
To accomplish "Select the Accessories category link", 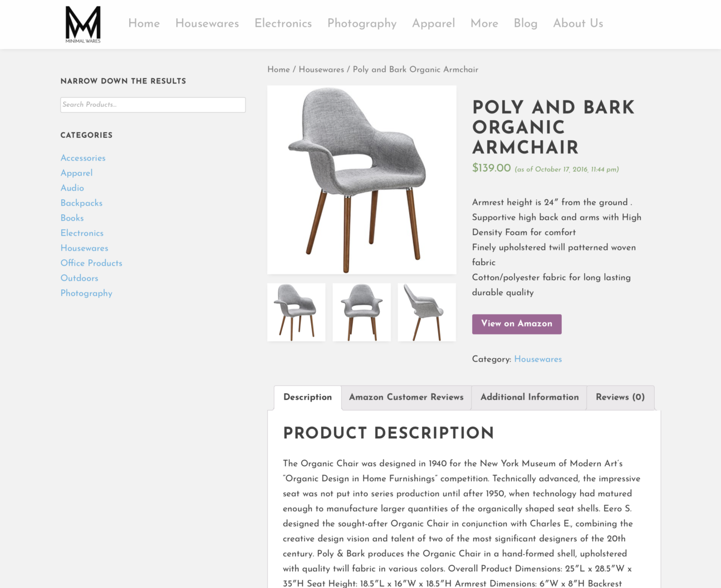I will pyautogui.click(x=83, y=158).
